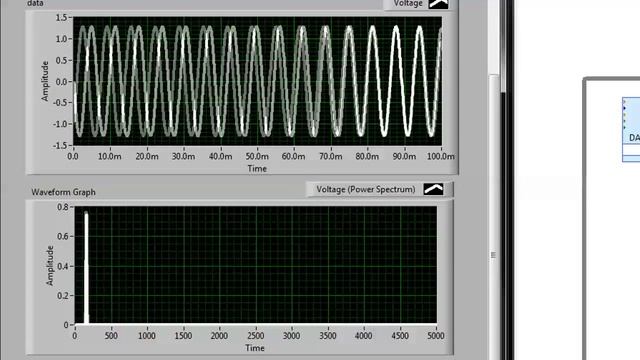Image resolution: width=640 pixels, height=360 pixels.
Task: Click the data graph label
Action: [x=35, y=3]
